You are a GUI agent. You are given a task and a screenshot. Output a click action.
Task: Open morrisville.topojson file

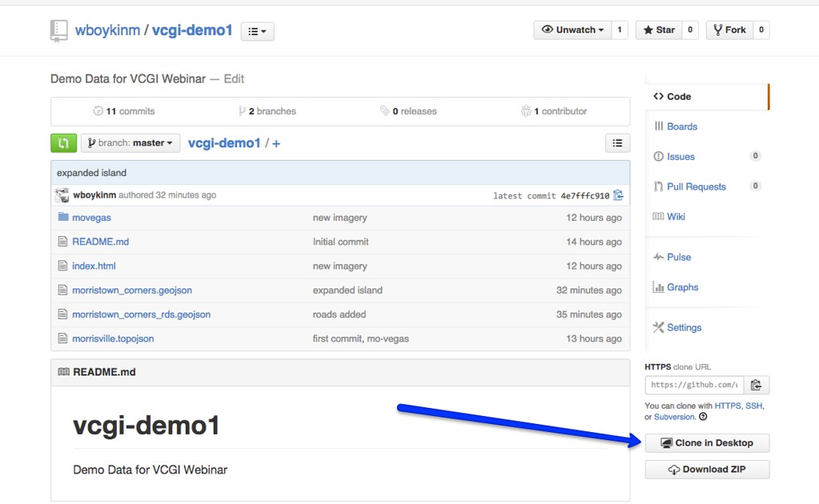113,338
